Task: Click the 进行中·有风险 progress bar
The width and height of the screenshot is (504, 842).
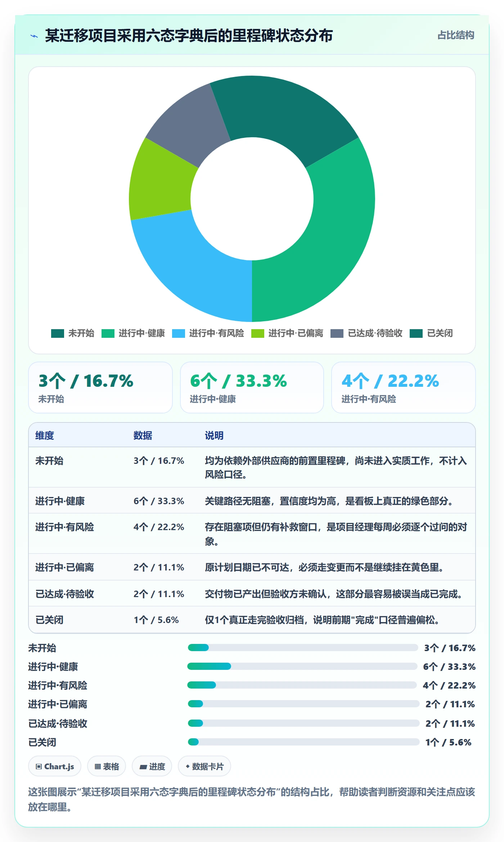Action: click(302, 685)
